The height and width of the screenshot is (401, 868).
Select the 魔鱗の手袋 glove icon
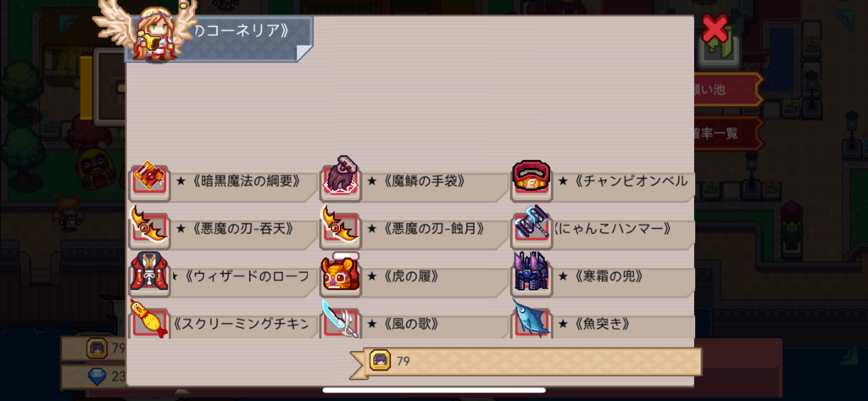pos(341,176)
